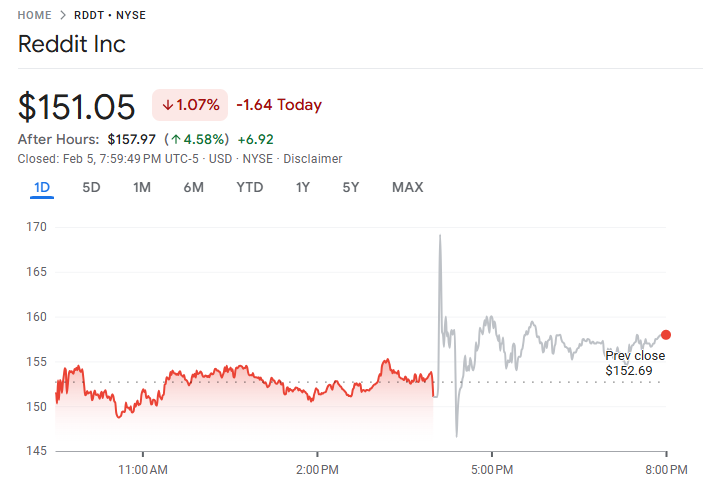Select the MAX time range
The height and width of the screenshot is (492, 703).
coord(407,187)
